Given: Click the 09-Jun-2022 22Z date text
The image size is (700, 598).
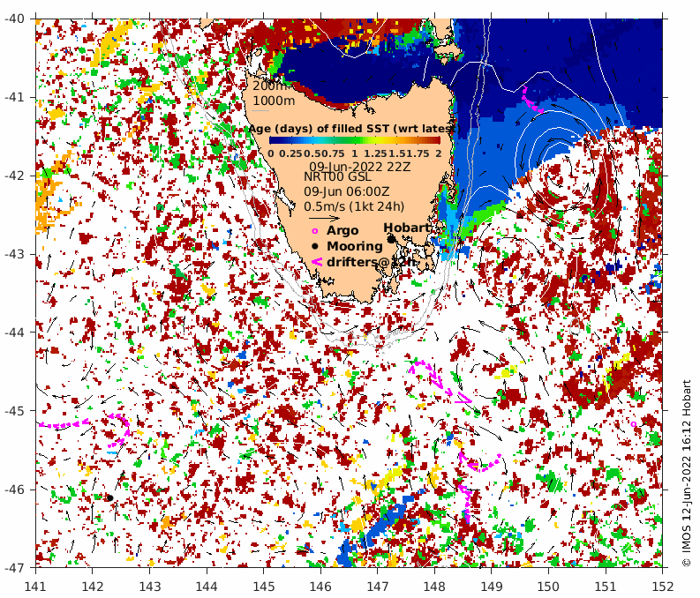Looking at the screenshot, I should (x=360, y=167).
